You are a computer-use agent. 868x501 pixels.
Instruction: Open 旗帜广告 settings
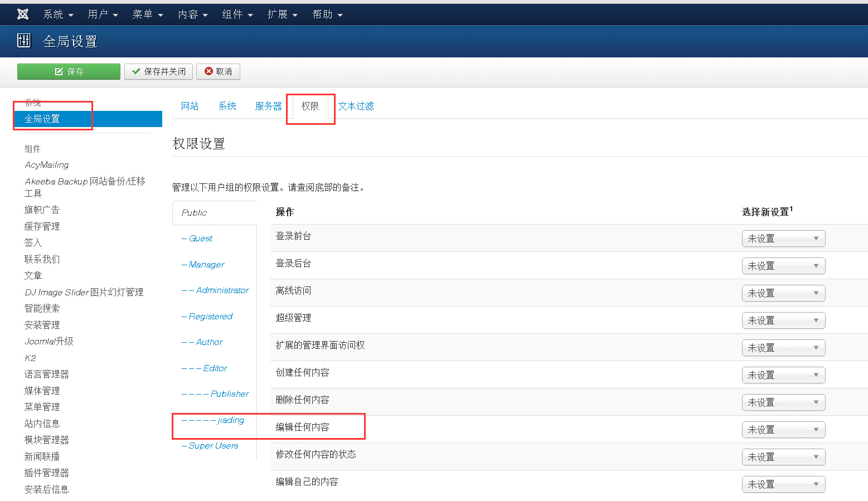(42, 210)
